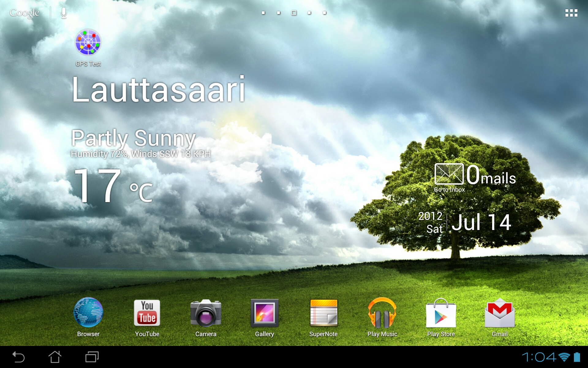Open the Jul 14 date widget

coord(481,222)
